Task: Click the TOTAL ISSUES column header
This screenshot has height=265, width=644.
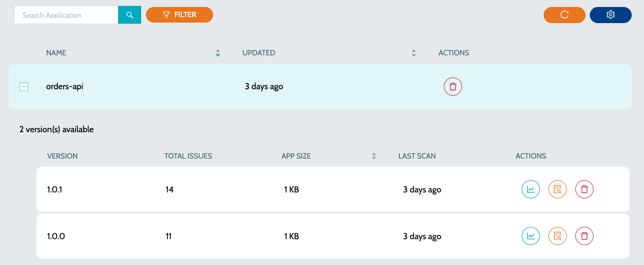Action: coord(188,156)
